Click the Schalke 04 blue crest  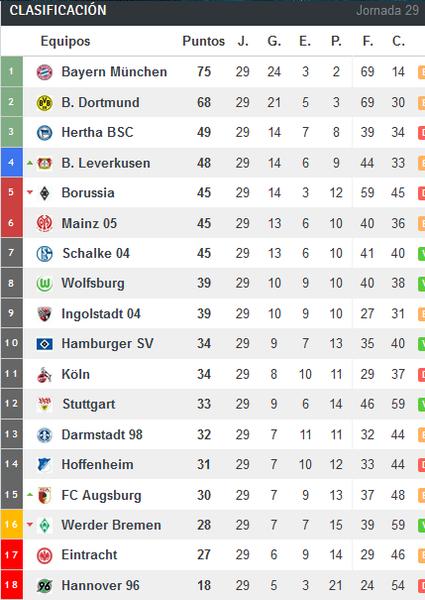coord(44,254)
